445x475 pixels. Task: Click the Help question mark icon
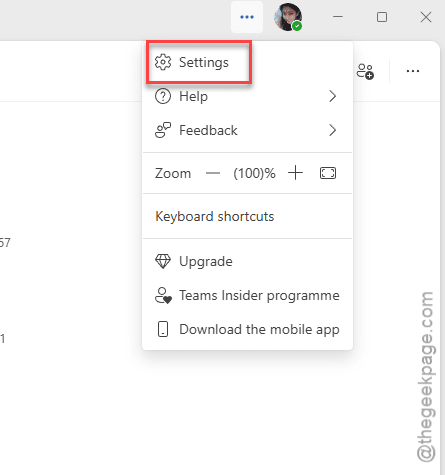[x=163, y=96]
